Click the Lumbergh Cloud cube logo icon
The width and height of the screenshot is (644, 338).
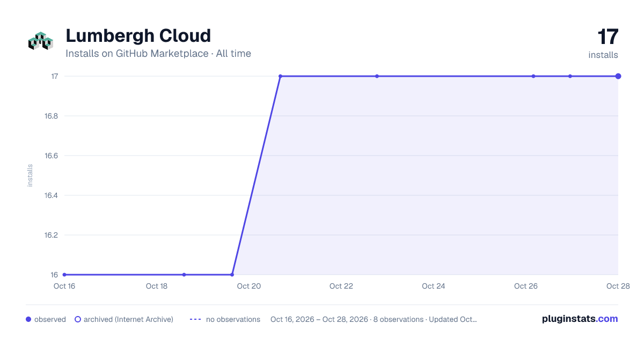click(41, 41)
